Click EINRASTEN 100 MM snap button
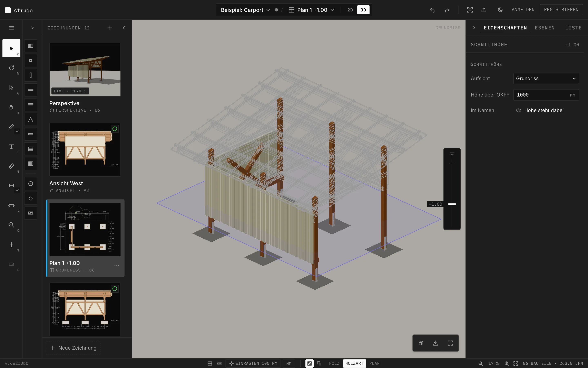The height and width of the screenshot is (368, 588). point(253,363)
